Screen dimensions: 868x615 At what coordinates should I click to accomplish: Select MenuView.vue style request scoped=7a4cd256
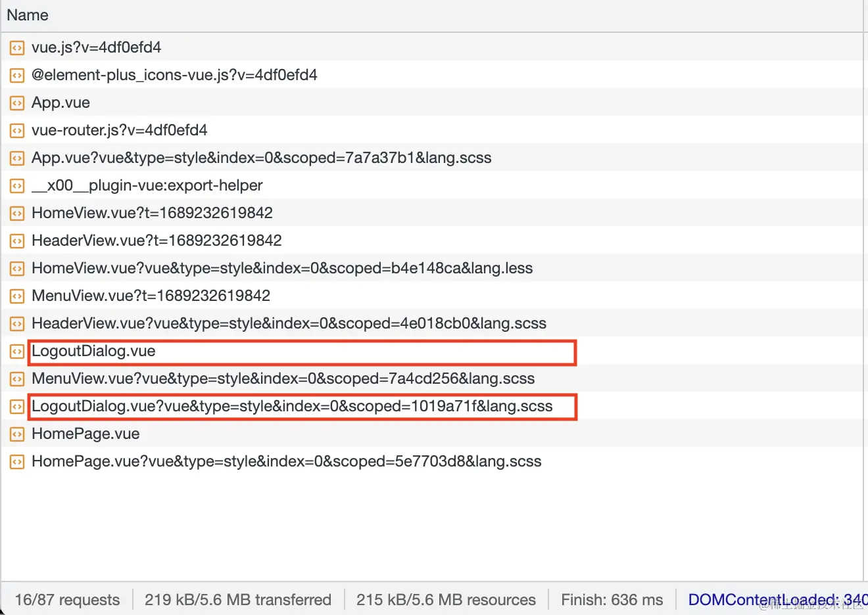[x=283, y=378]
